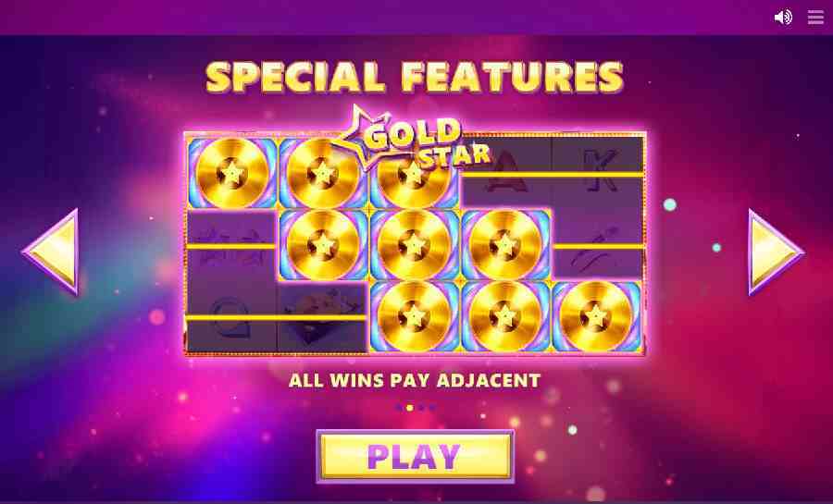This screenshot has width=833, height=504.
Task: Click the gold record in bottom-right reel cell
Action: 596,316
